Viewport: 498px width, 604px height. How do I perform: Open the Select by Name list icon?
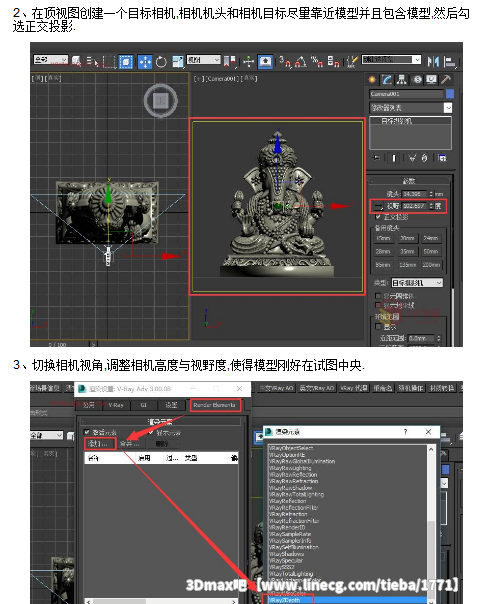pyautogui.click(x=92, y=62)
